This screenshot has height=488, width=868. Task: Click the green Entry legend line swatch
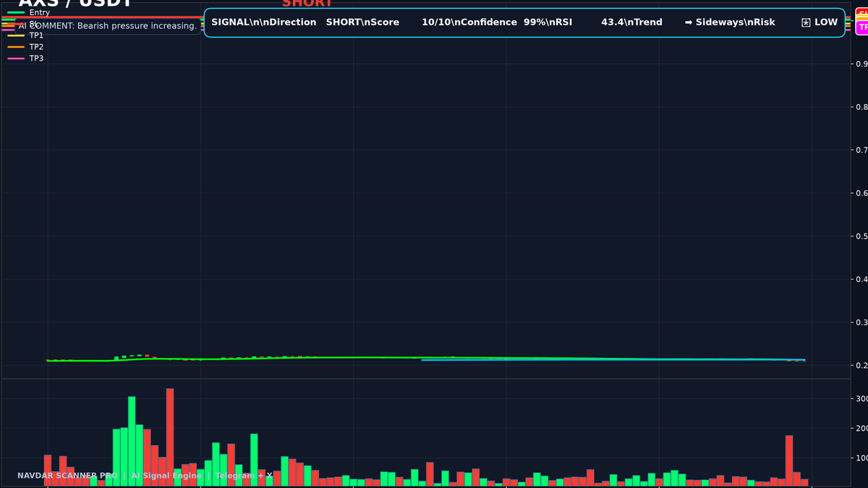(16, 12)
